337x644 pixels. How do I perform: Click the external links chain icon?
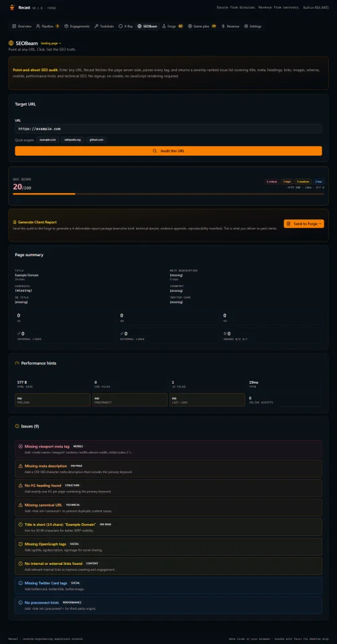point(122,334)
